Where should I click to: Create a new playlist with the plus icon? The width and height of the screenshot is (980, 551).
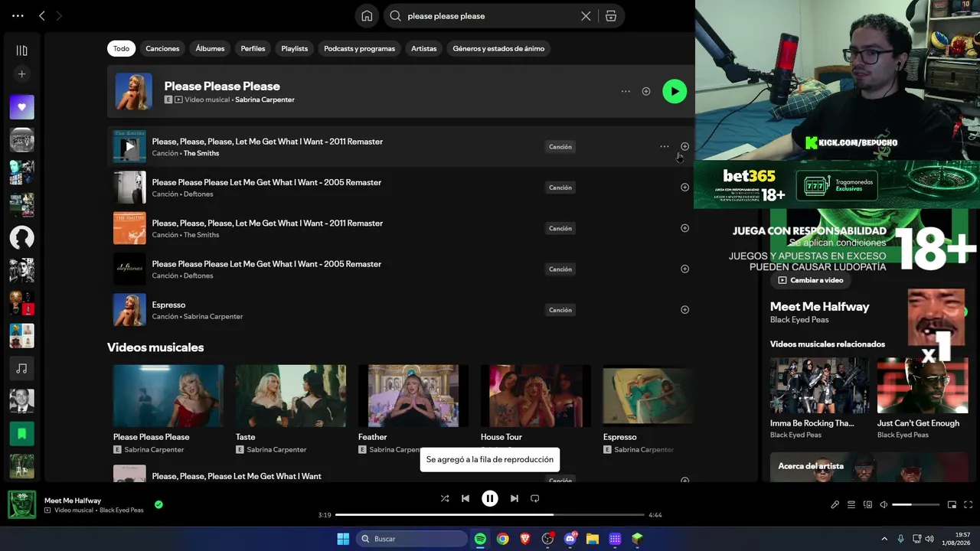point(21,74)
